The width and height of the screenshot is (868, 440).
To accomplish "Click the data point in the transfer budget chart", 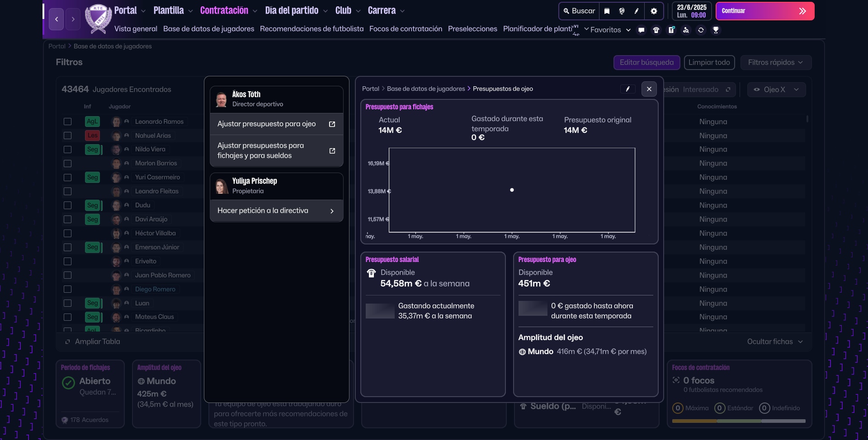I will click(512, 190).
